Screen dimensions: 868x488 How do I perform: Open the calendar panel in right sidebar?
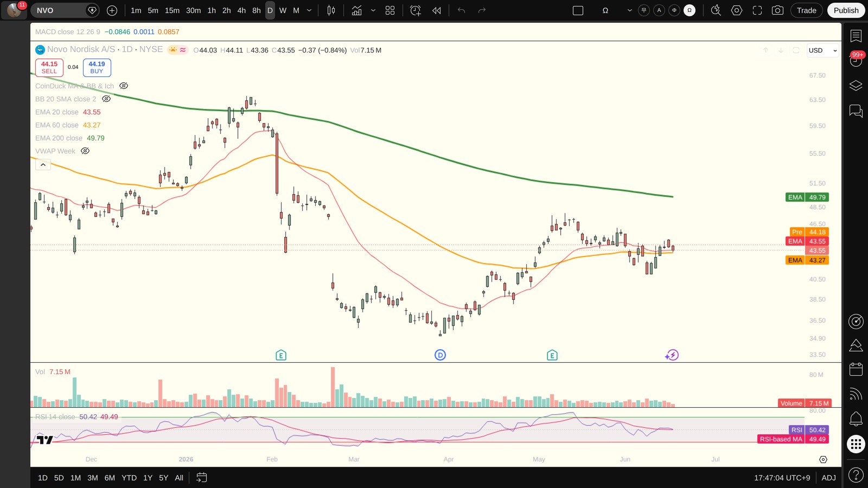click(x=856, y=369)
